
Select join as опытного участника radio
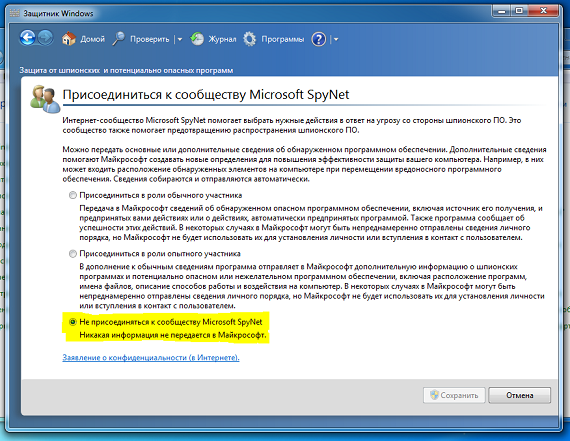click(x=73, y=253)
